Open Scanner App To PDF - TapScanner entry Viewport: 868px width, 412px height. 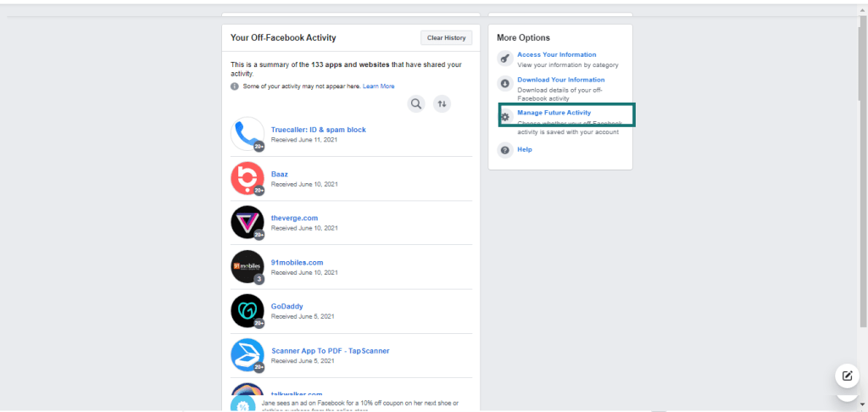331,351
